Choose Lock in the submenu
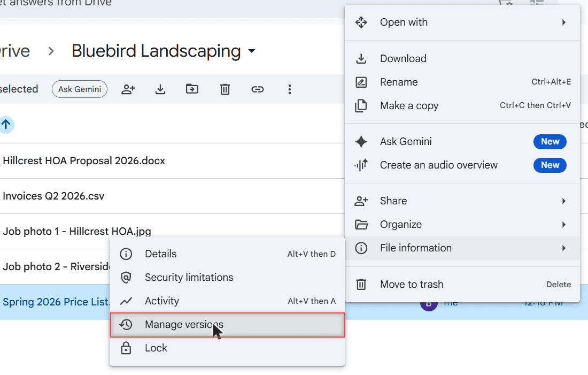 (227, 348)
